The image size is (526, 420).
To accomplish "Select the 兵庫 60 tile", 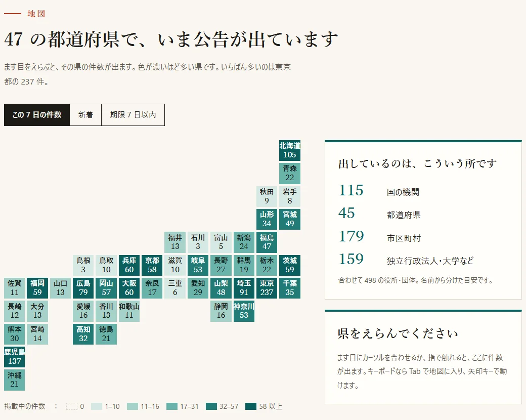I will (x=129, y=265).
